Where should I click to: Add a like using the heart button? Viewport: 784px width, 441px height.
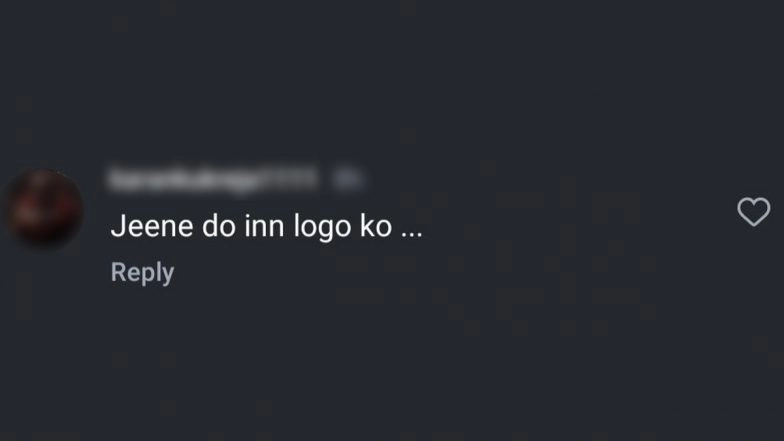click(x=754, y=212)
